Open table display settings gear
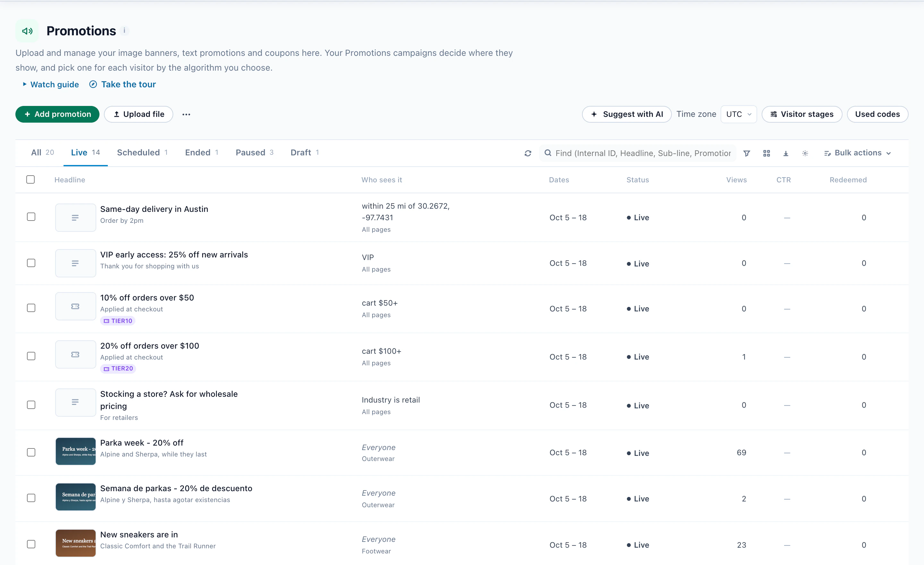This screenshot has width=924, height=565. coord(805,153)
